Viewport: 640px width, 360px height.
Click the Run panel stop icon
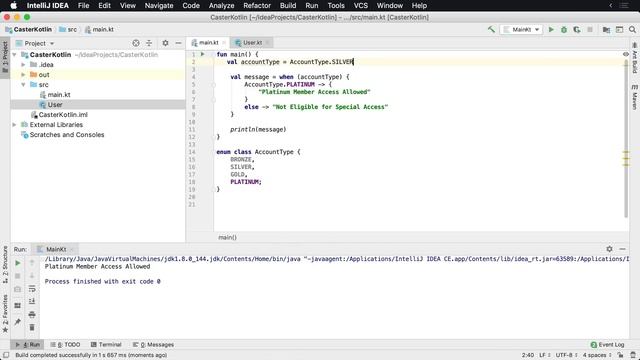18,276
